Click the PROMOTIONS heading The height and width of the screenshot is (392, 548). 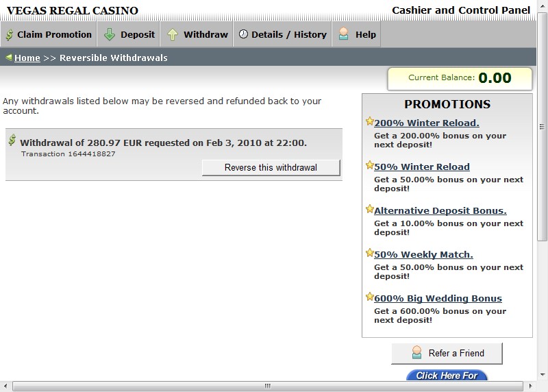(447, 104)
